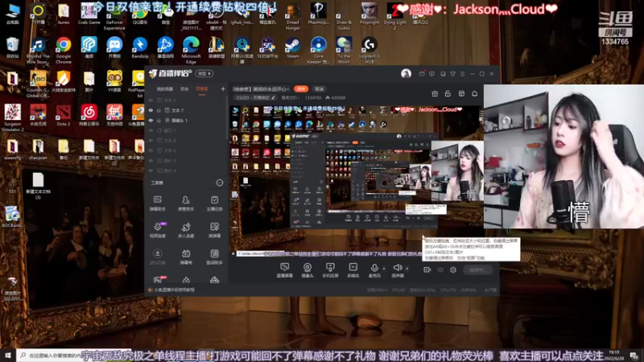
Task: Open Crab Game desktop shortcut
Action: coord(89,14)
